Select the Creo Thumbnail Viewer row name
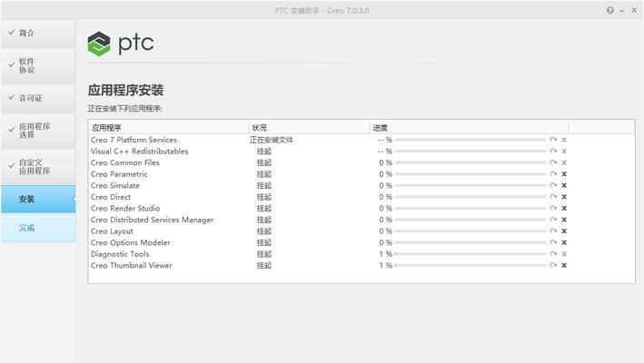Viewport: 644px width, 363px height. coord(132,265)
